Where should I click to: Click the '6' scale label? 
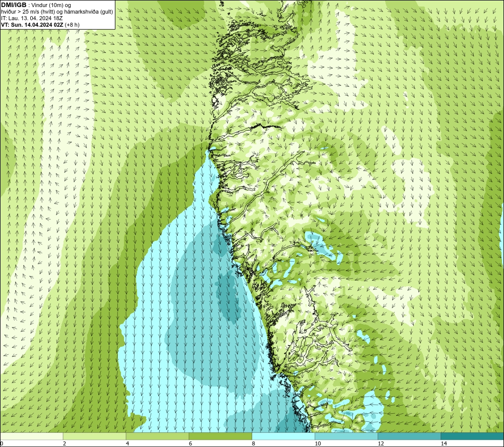pos(191,443)
